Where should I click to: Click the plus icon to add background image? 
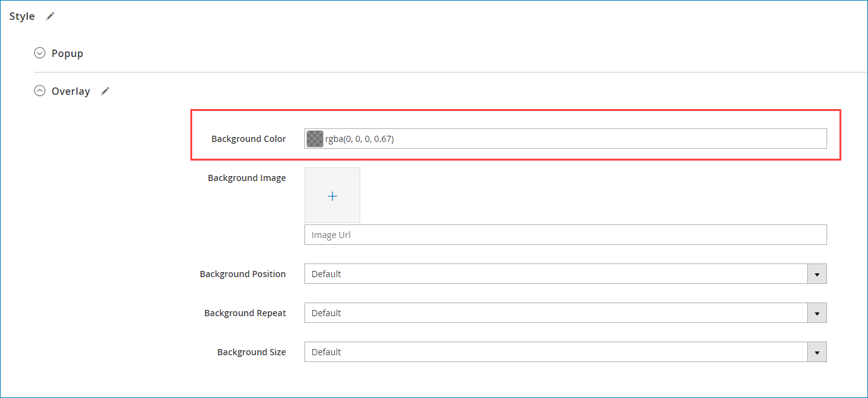332,195
